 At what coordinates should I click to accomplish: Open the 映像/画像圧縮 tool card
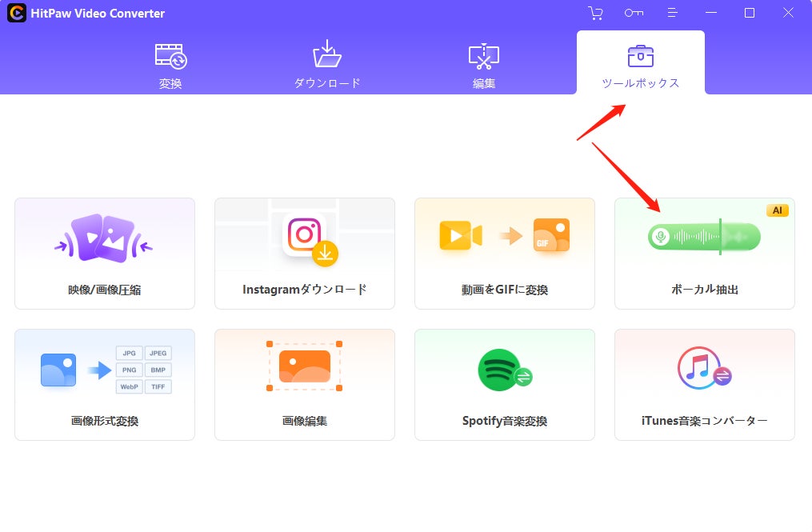[105, 254]
